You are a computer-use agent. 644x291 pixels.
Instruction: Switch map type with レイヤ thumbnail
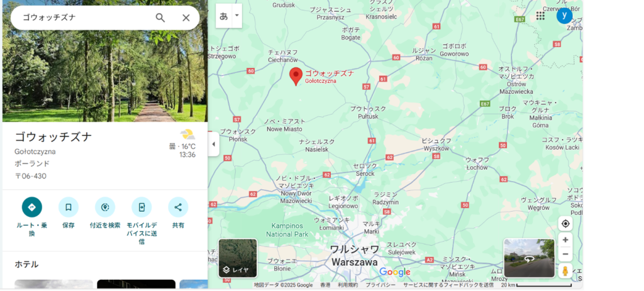238,258
